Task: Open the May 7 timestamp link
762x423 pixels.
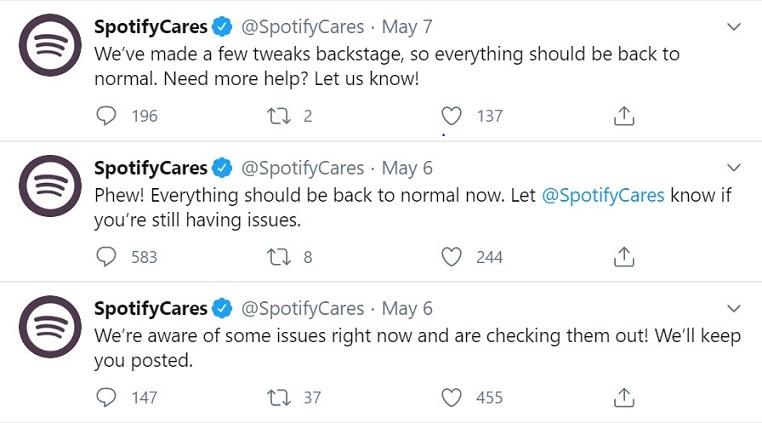Action: coord(407,27)
